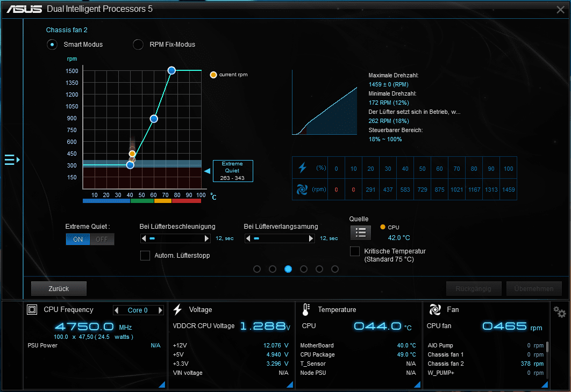Click the CPU Package 49.0 °C reading
The width and height of the screenshot is (571, 392).
(406, 354)
